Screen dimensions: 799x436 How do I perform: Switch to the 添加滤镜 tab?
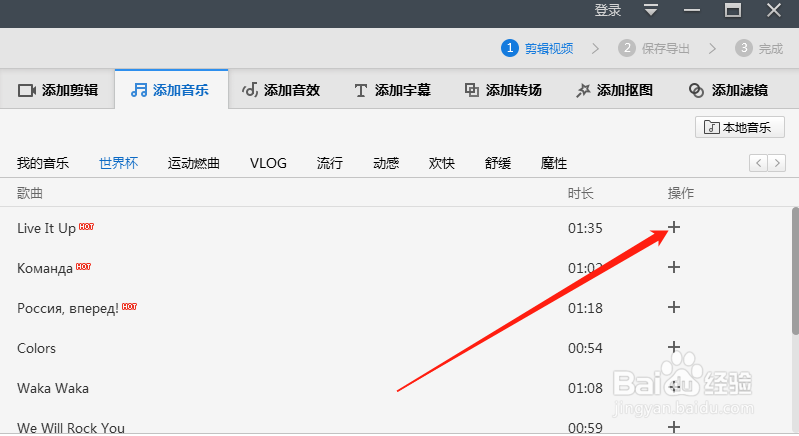point(728,90)
